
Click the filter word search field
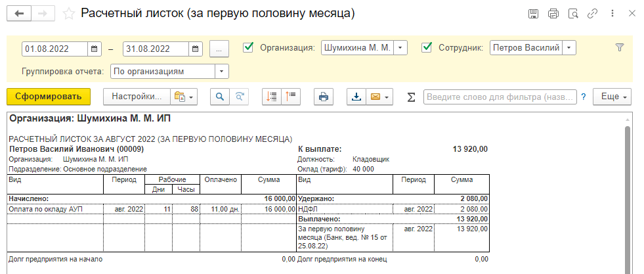pos(500,97)
